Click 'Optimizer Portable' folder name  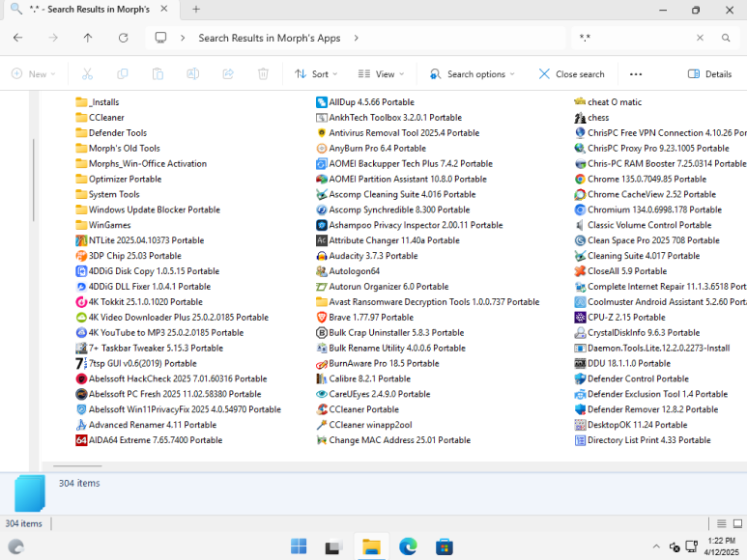[126, 179]
